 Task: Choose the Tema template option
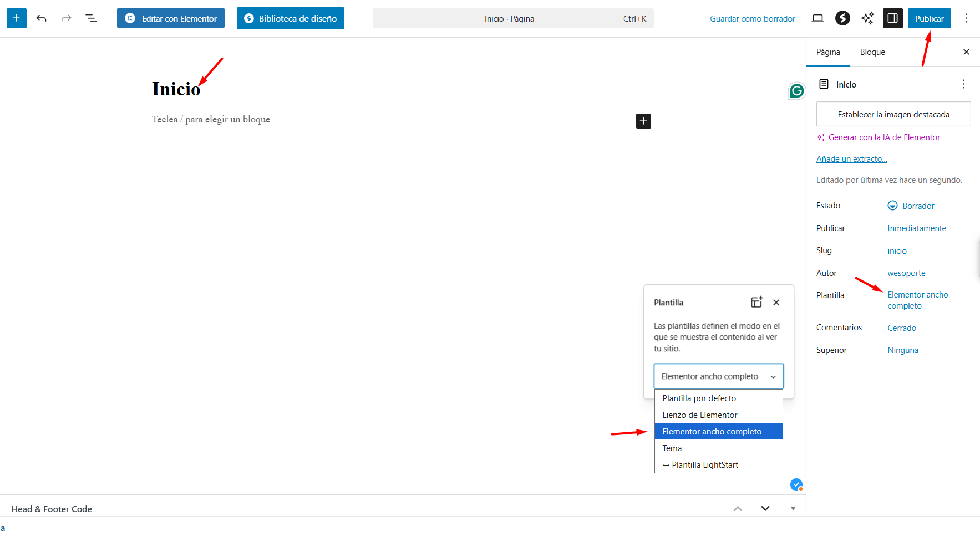(719, 448)
